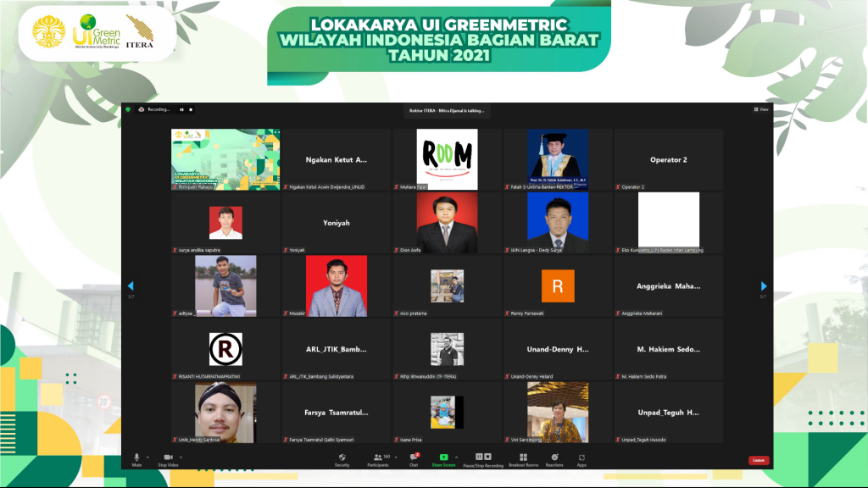
Task: Select the Eko Kuswanto white tile
Action: [x=668, y=223]
